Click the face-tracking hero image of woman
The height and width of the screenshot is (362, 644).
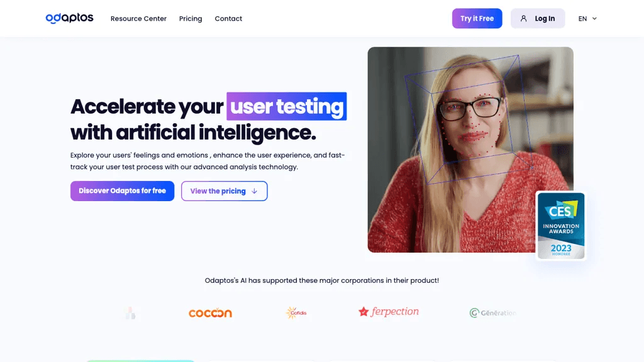tap(470, 150)
